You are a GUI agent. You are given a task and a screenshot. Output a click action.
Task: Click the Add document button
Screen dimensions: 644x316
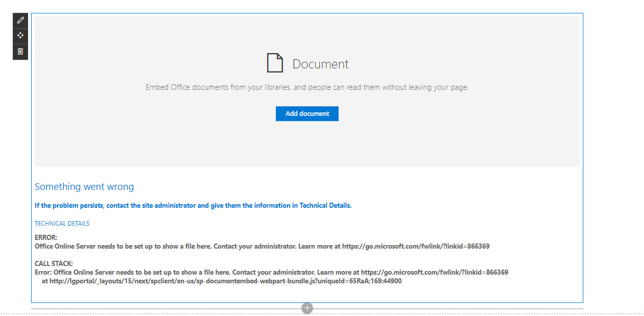tap(307, 113)
